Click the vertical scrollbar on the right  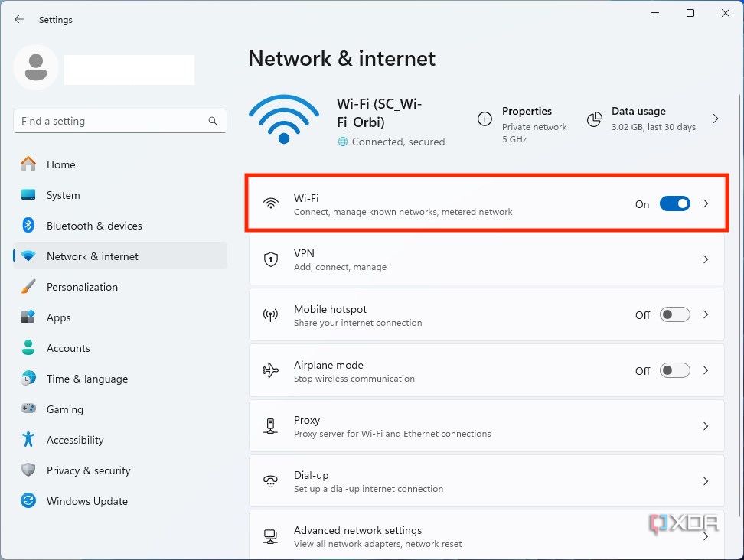point(739,304)
